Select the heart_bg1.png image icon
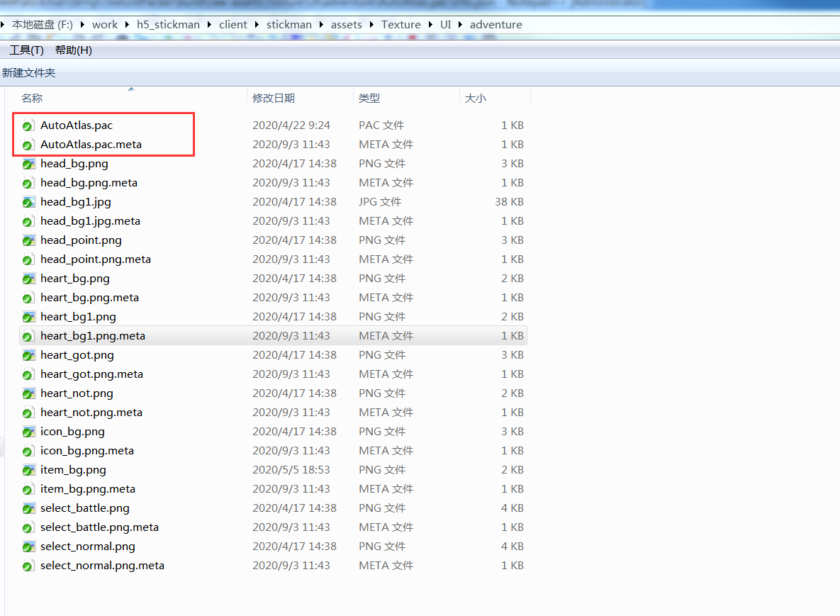 (28, 317)
